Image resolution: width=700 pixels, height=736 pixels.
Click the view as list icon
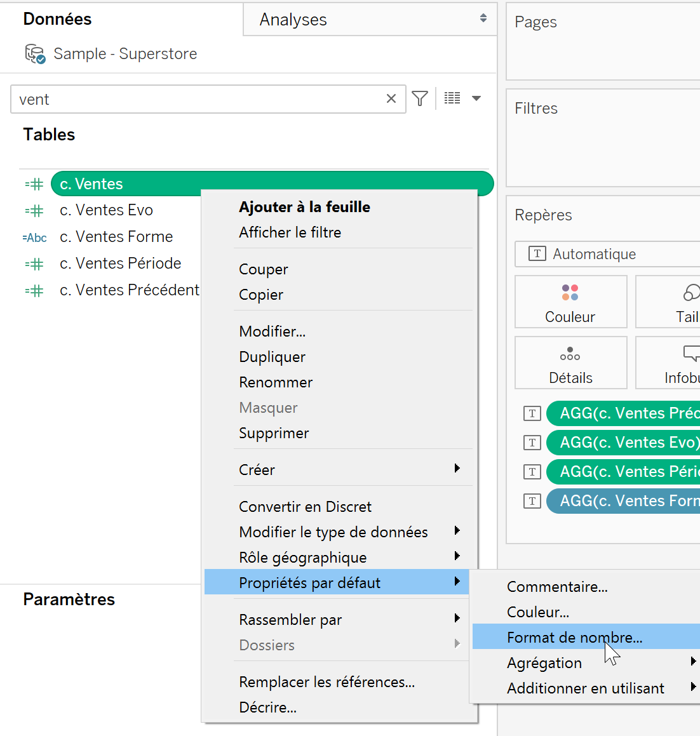(x=452, y=98)
